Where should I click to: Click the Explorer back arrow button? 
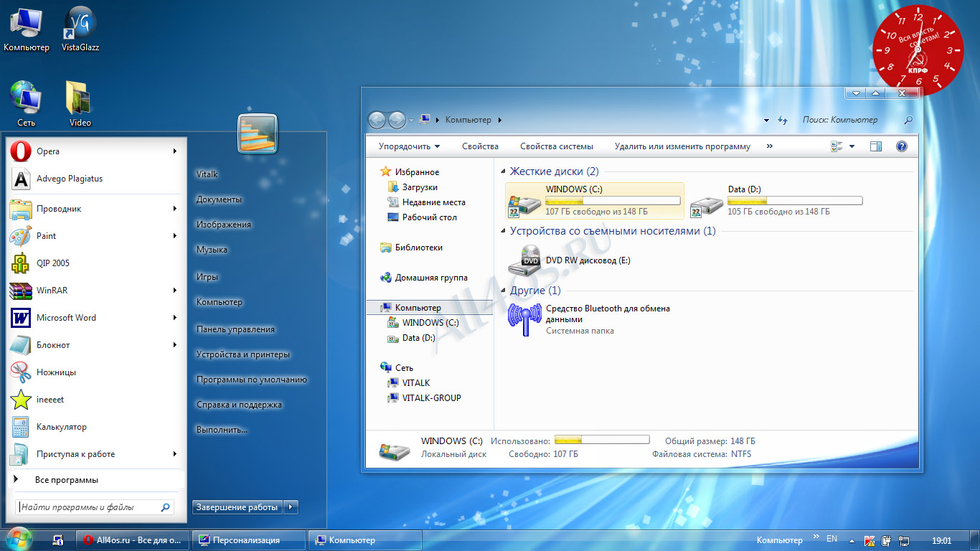[x=377, y=121]
